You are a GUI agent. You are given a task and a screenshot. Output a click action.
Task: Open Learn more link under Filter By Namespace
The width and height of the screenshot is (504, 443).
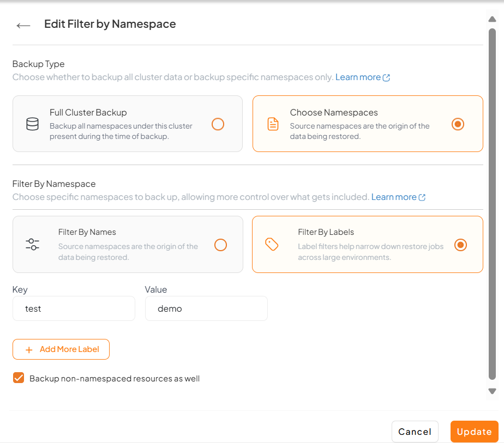(x=394, y=197)
